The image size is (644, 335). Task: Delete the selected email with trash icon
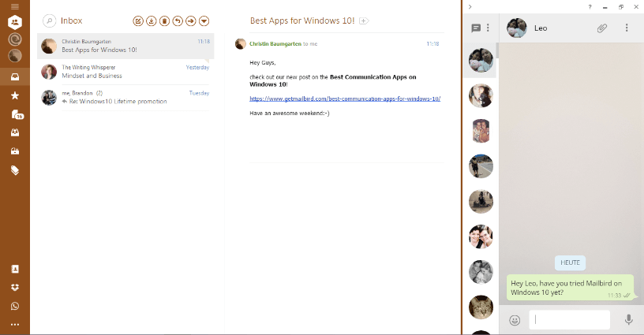coord(164,21)
